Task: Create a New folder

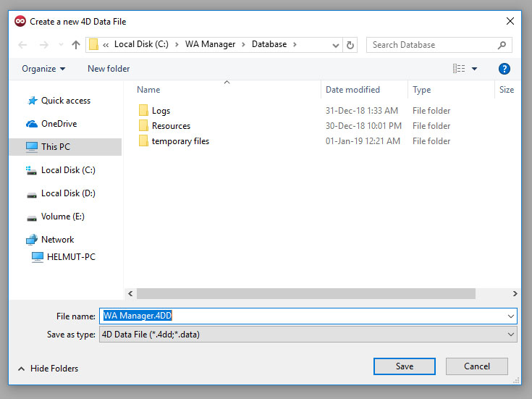Action: click(109, 69)
